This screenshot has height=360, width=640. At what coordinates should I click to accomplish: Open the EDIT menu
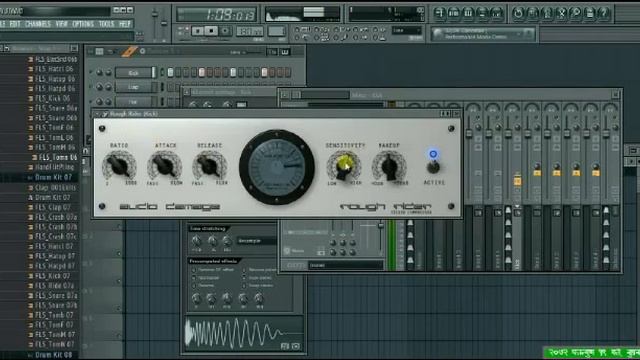(15, 24)
